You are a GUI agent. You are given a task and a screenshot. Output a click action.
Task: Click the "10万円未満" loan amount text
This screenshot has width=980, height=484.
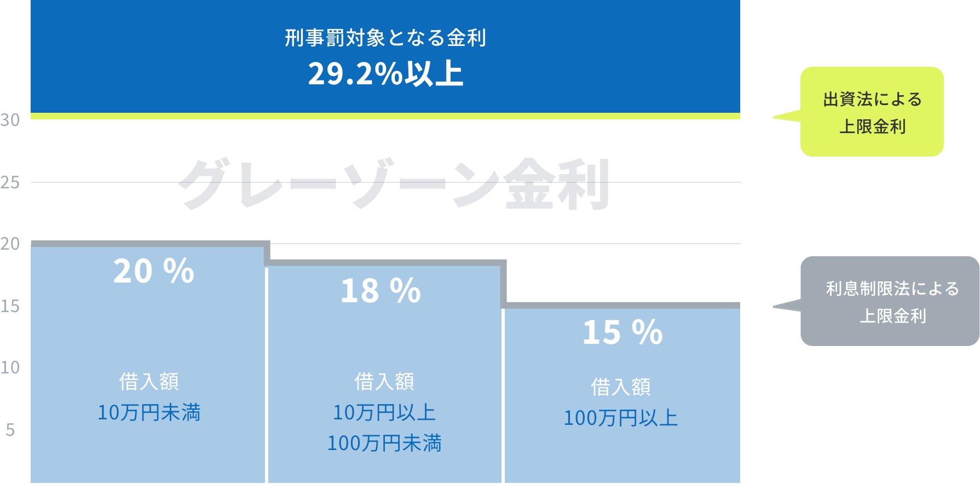(149, 412)
